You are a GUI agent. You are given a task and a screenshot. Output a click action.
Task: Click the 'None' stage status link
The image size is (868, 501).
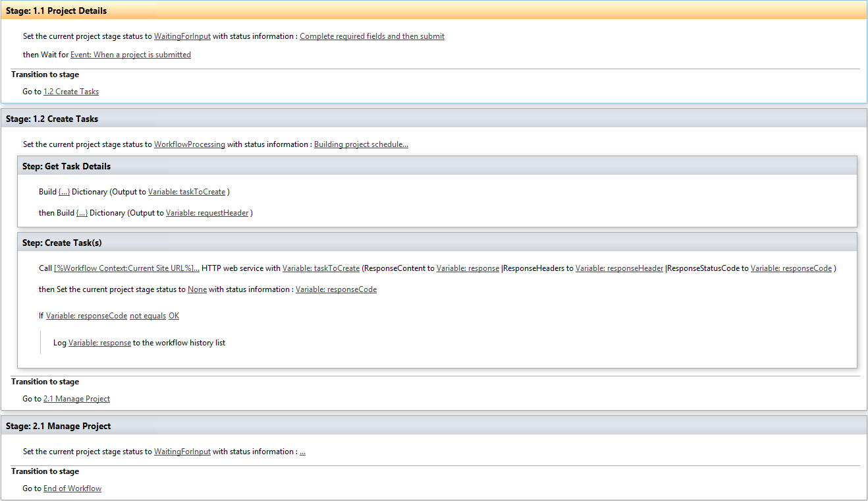coord(197,289)
